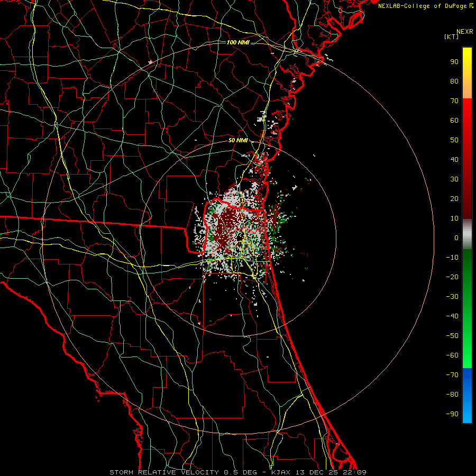
Task: Select the blue bottom segment of velocity scale
Action: click(x=467, y=396)
